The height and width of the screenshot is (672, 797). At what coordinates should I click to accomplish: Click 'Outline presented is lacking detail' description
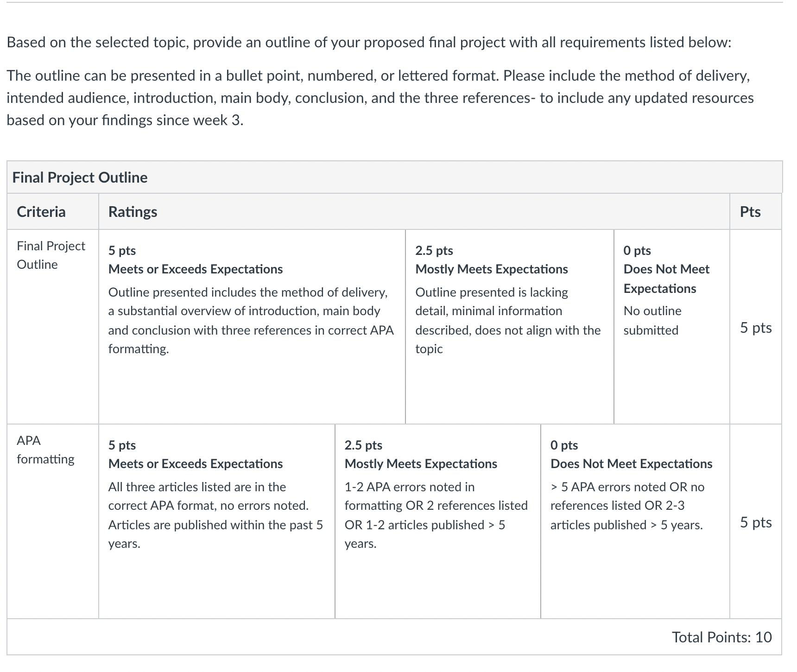tap(508, 320)
